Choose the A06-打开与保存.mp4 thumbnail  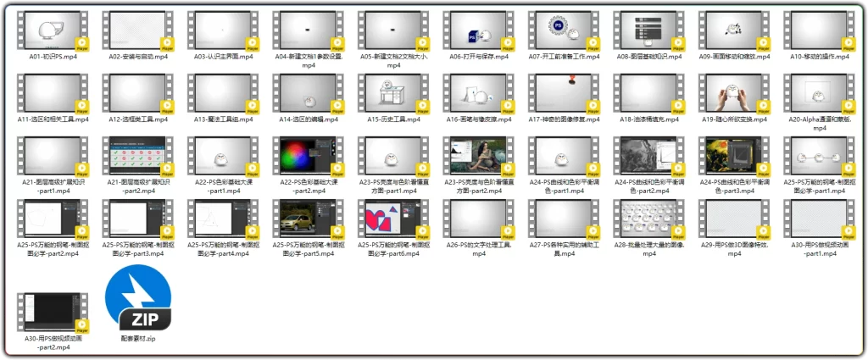479,31
